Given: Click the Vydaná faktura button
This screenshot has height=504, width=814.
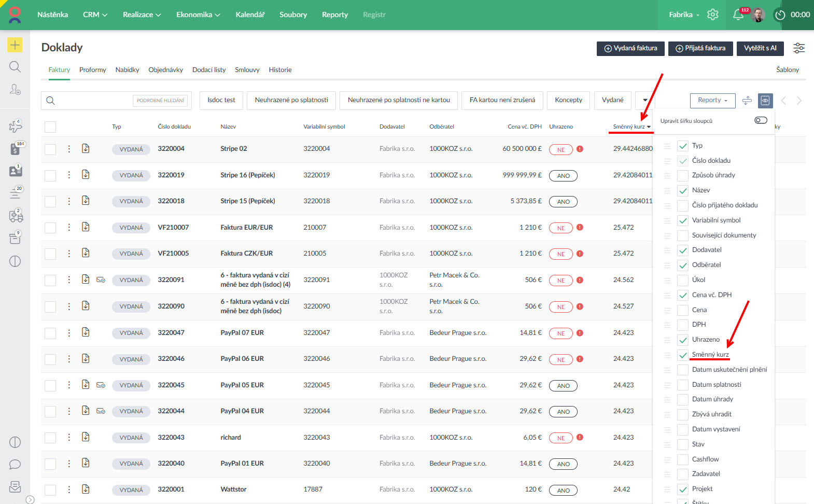Looking at the screenshot, I should [630, 48].
